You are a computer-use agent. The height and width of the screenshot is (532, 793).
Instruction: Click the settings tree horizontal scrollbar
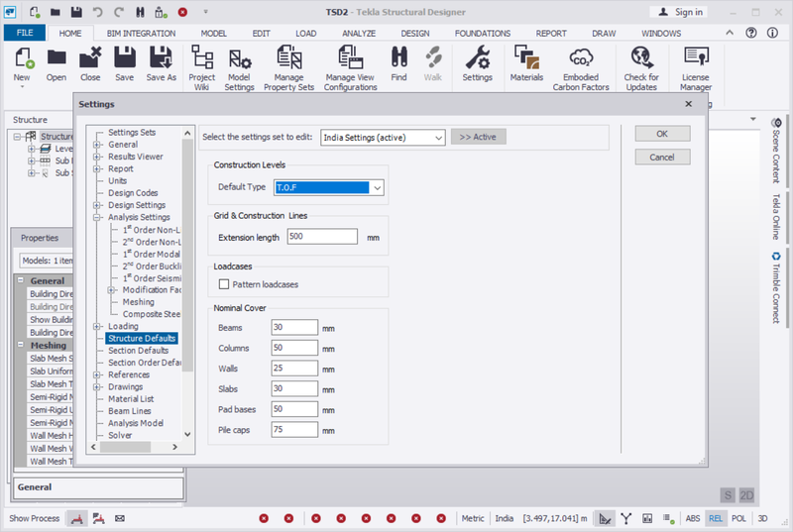tap(125, 447)
